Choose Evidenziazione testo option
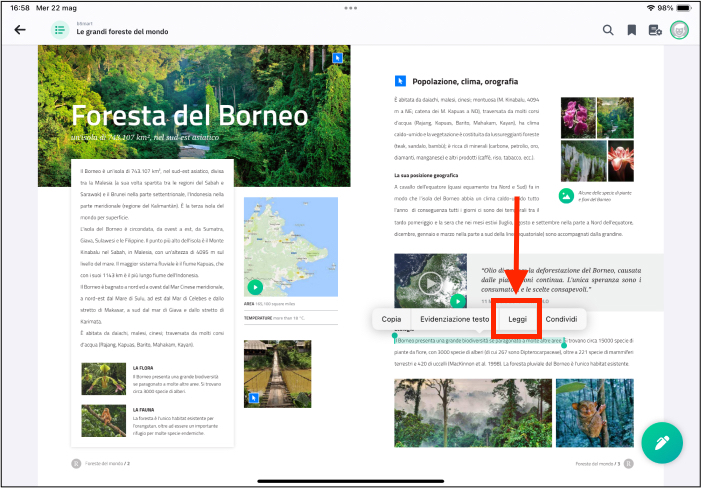The image size is (701, 488). pos(455,319)
